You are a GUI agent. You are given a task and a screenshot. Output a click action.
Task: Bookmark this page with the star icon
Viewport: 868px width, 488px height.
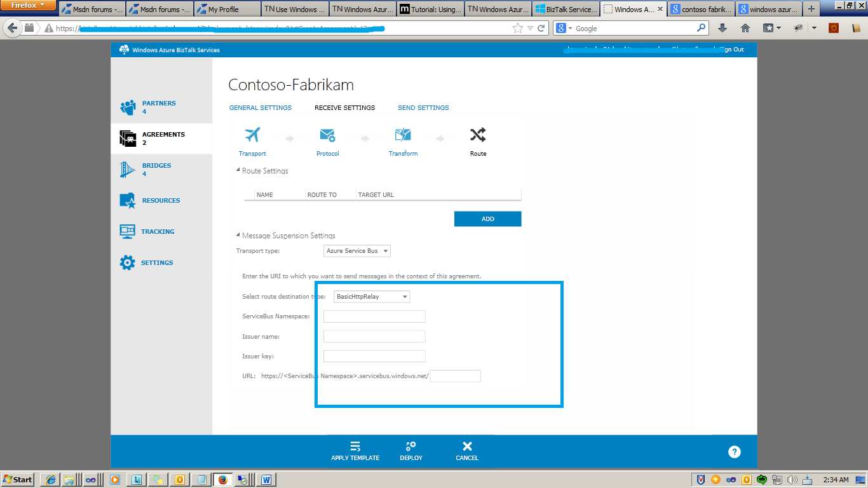(518, 28)
